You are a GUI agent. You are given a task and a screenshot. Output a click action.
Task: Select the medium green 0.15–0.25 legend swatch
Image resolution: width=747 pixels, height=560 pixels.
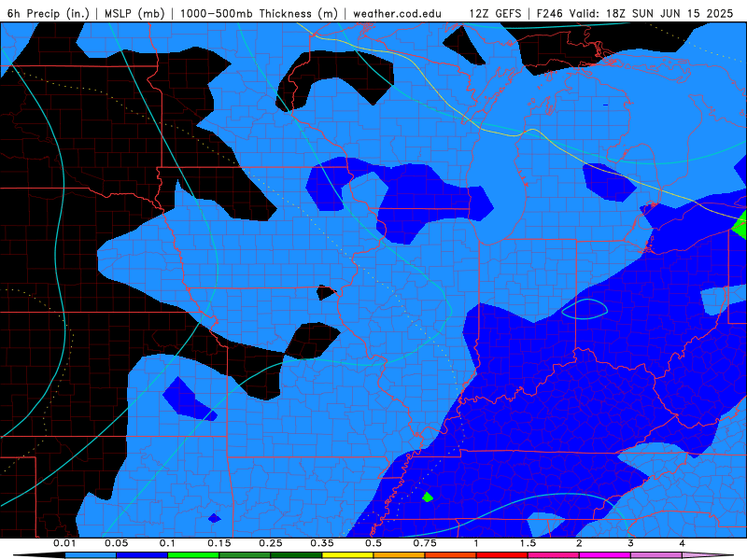245,555
